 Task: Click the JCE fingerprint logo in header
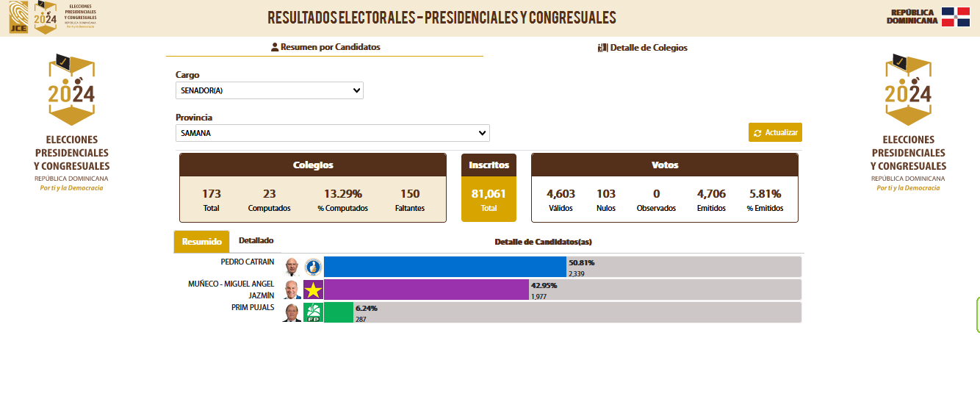[x=18, y=18]
